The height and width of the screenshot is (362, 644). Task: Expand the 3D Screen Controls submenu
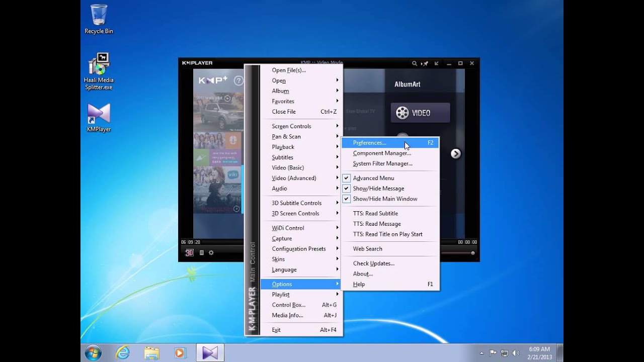[301, 213]
